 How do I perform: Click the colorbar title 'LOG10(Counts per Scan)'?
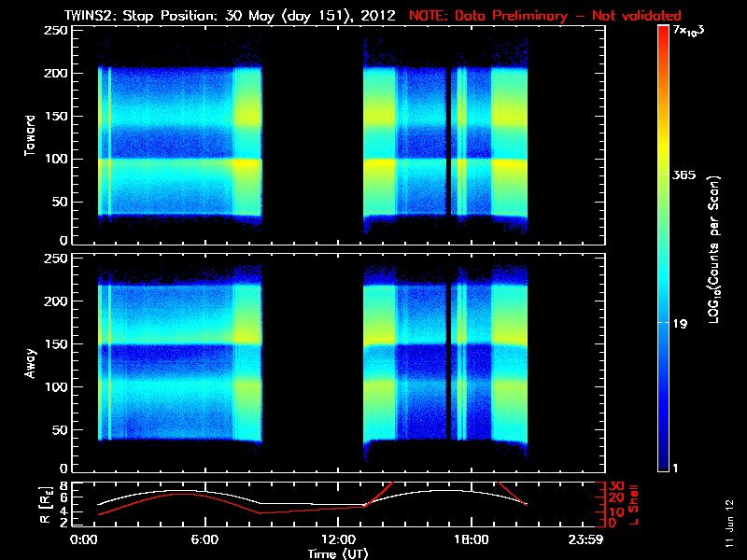pos(714,249)
